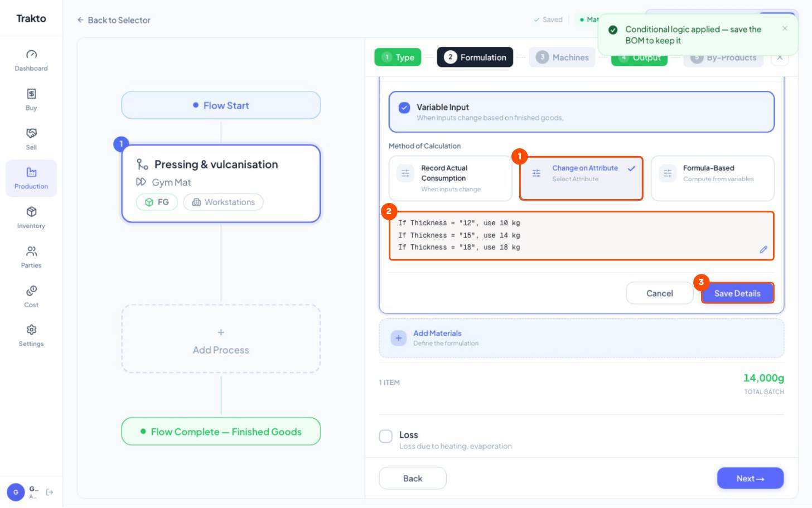812x508 pixels.
Task: Click the 'If Thickness = "15", use 14 kg' line
Action: pyautogui.click(x=459, y=235)
